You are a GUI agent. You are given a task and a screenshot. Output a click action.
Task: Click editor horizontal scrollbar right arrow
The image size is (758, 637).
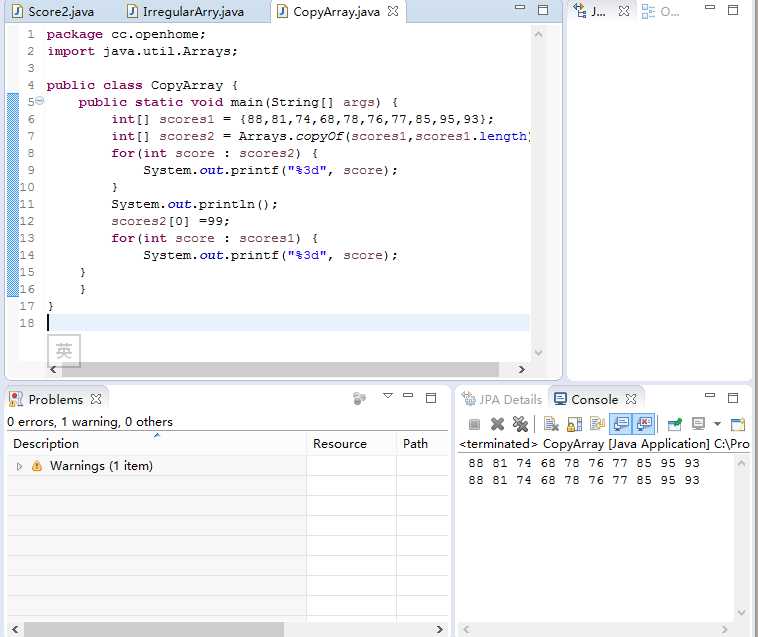pyautogui.click(x=521, y=370)
